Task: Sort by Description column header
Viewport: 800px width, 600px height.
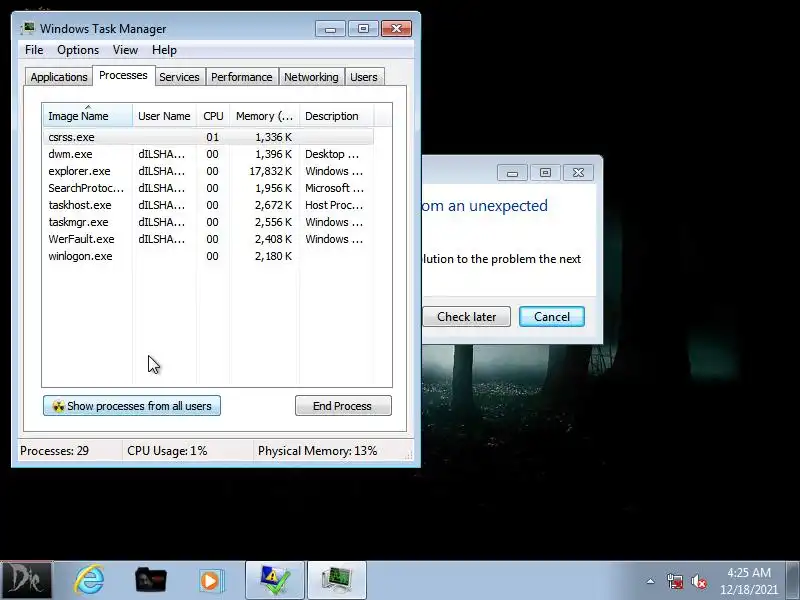Action: [337, 116]
